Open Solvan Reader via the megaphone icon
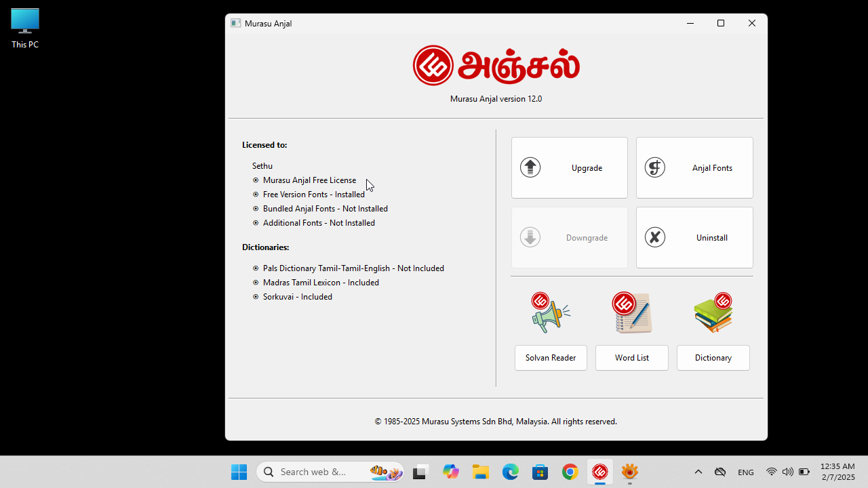 click(x=550, y=312)
